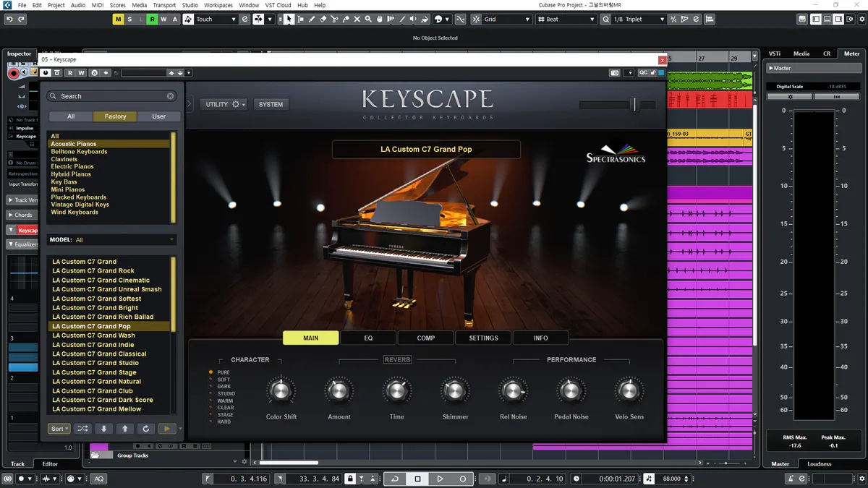Toggle the transport cycle loop button
Image resolution: width=868 pixels, height=488 pixels.
pyautogui.click(x=395, y=479)
